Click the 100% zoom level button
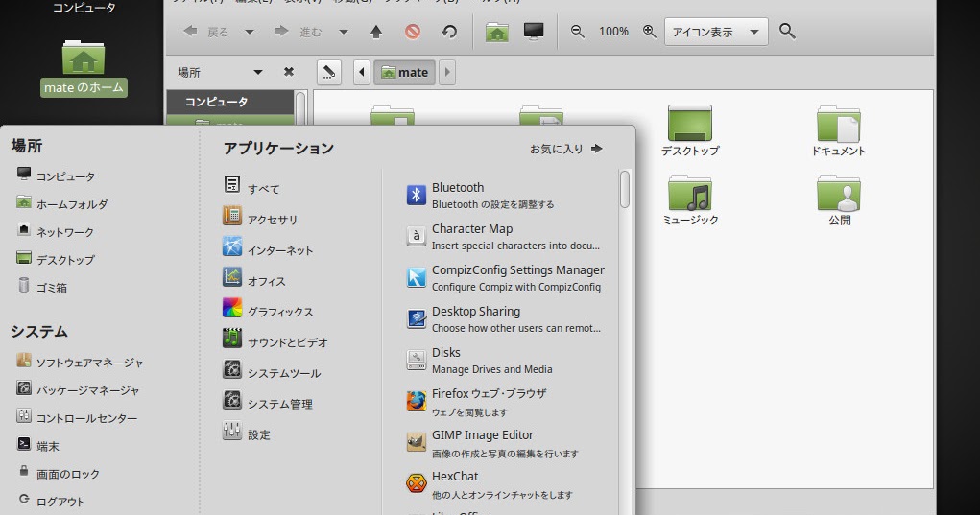The width and height of the screenshot is (980, 515). tap(613, 32)
